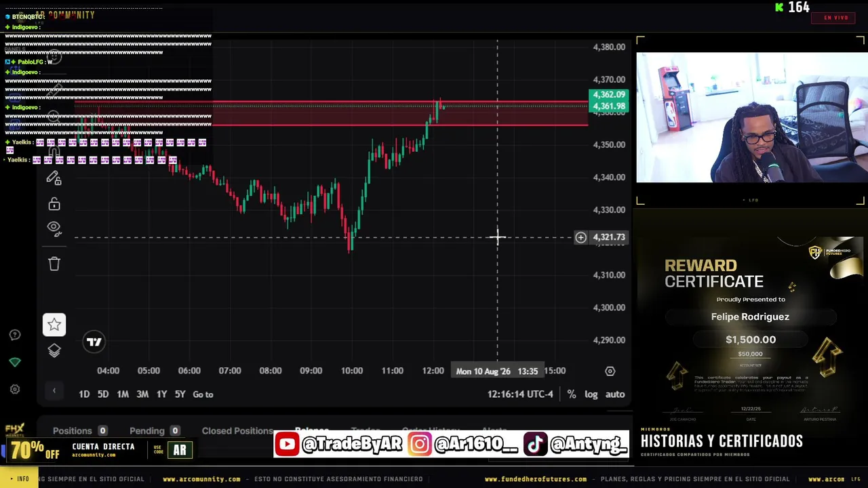
Task: Click the green 4,361.98 price label
Action: point(608,106)
